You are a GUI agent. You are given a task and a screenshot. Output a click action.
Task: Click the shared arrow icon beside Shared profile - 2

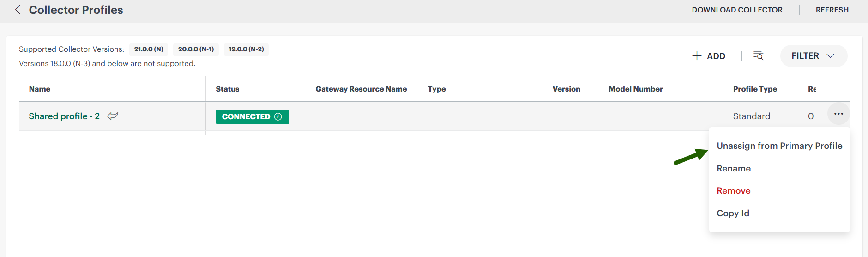[x=113, y=116]
